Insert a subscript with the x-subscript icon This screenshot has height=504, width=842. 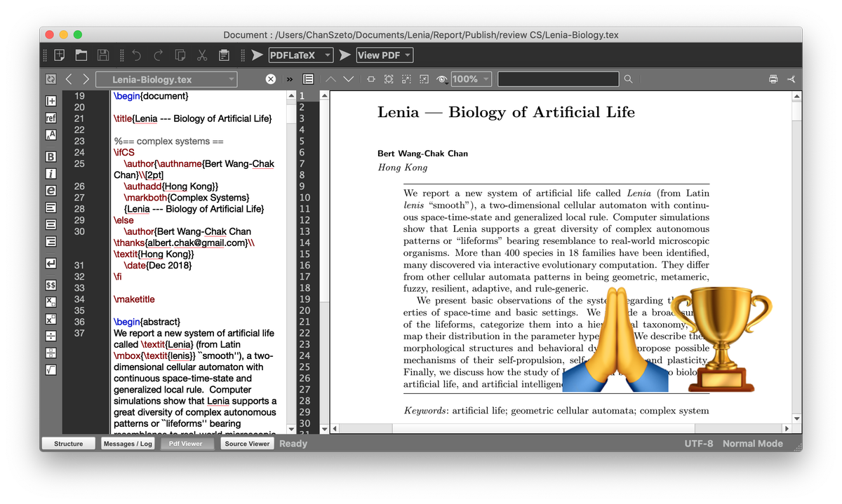tap(51, 302)
